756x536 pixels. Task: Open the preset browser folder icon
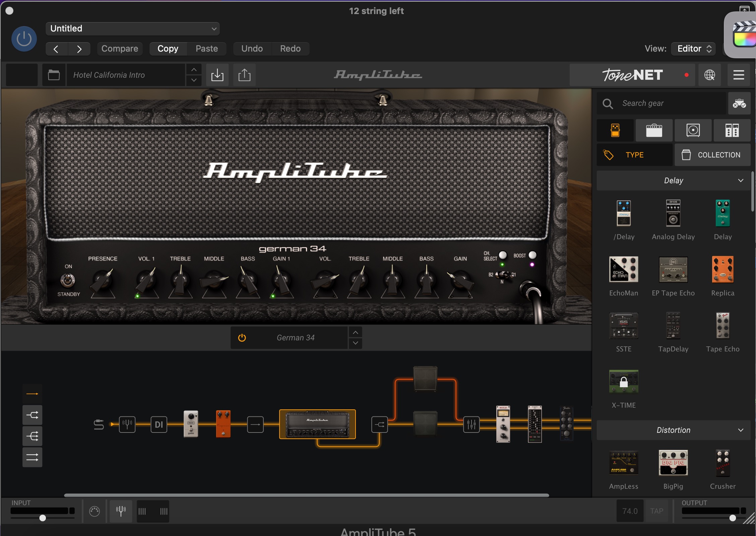pyautogui.click(x=54, y=75)
